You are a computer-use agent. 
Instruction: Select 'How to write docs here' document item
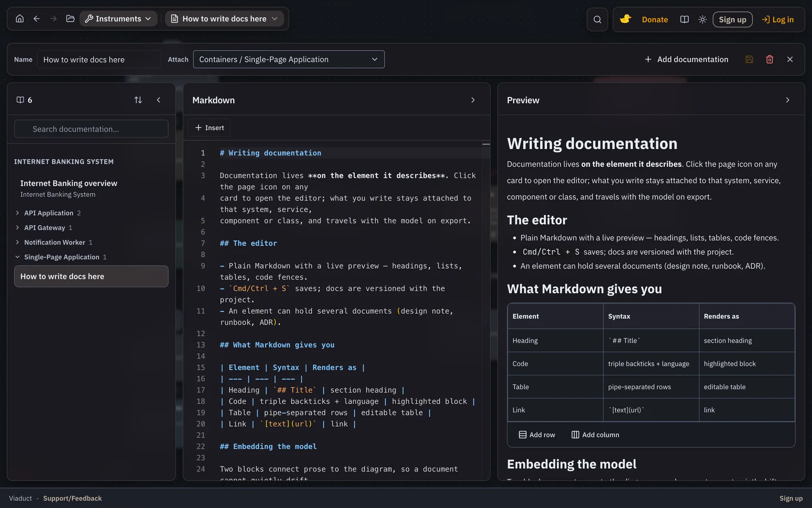point(91,276)
